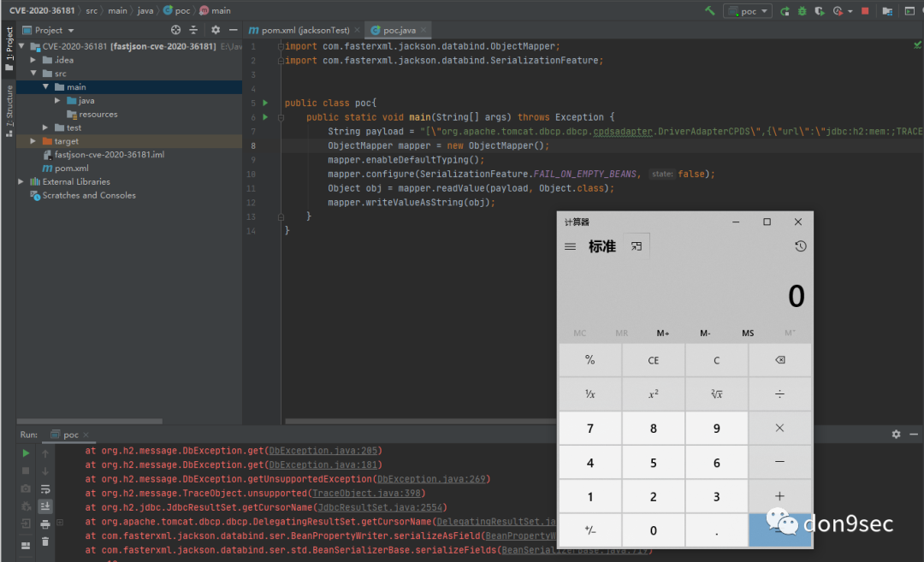Viewport: 924px width, 562px height.
Task: Expand the test folder
Action: [45, 127]
